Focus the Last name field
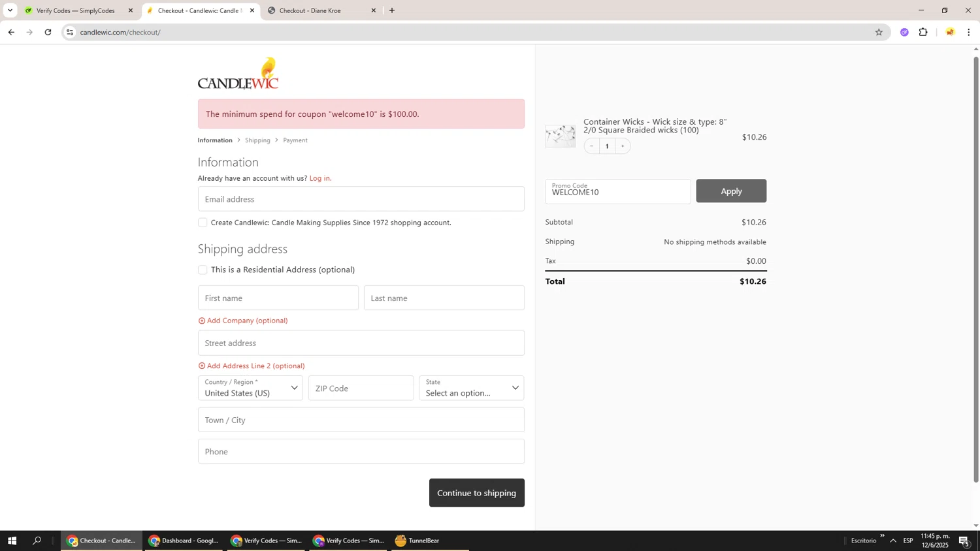The width and height of the screenshot is (980, 551). (x=444, y=298)
